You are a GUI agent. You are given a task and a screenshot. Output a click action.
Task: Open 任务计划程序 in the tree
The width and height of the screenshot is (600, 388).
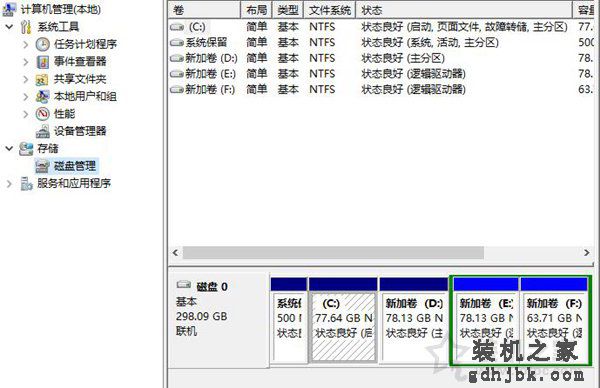pyautogui.click(x=85, y=44)
